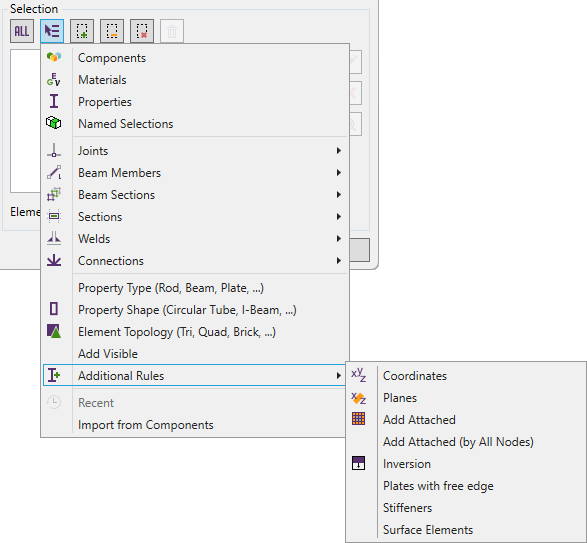The image size is (587, 543).
Task: Click the Inversion icon
Action: 359,463
